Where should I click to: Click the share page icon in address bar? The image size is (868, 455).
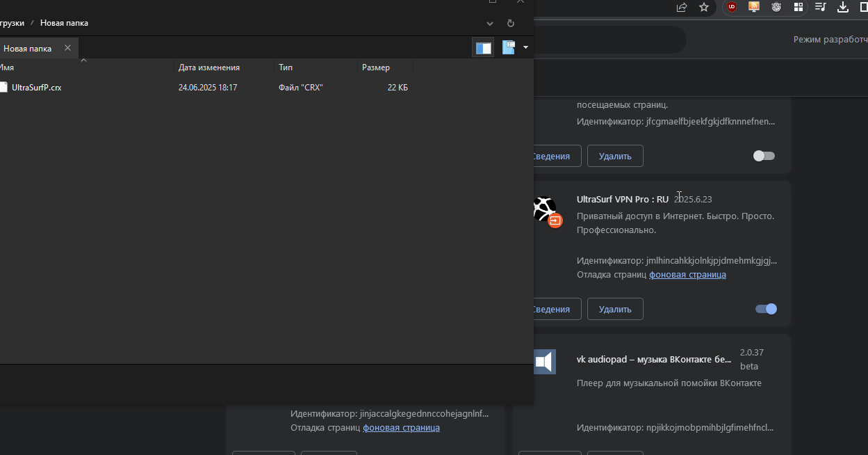coord(682,7)
